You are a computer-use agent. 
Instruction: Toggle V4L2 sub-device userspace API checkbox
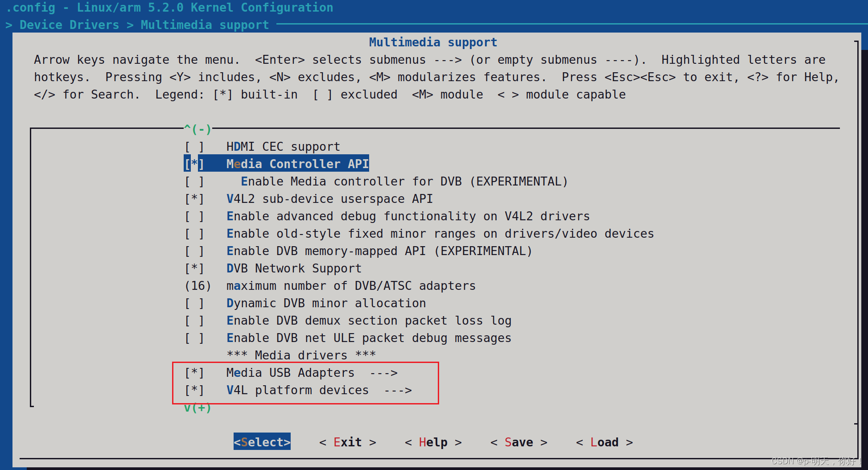[194, 199]
